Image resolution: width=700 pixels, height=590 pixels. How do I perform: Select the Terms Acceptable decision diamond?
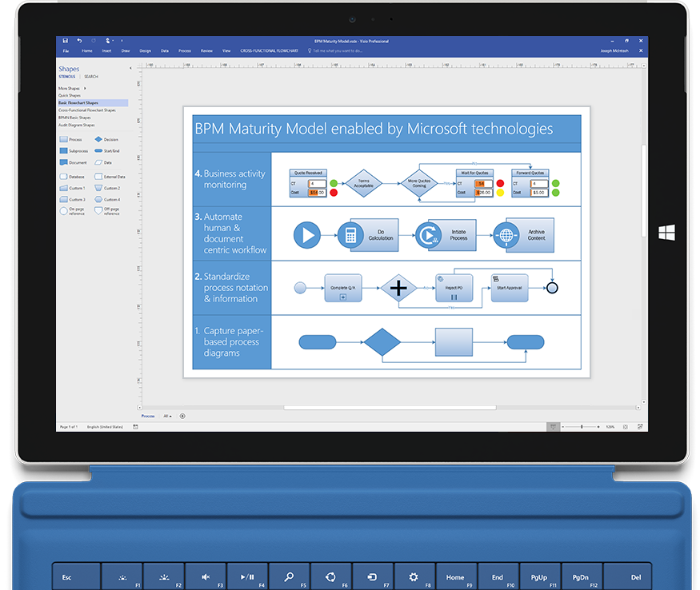pos(364,183)
